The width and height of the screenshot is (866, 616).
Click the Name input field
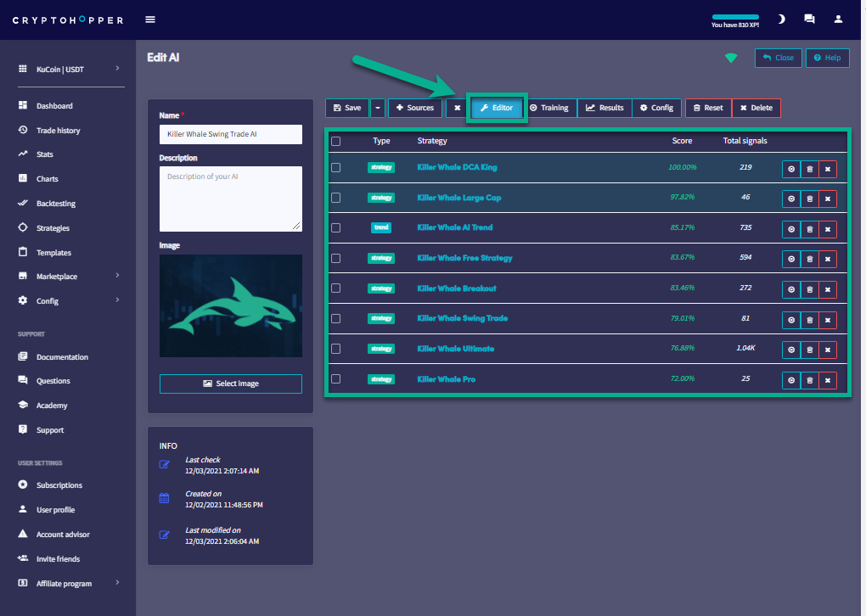coord(230,135)
